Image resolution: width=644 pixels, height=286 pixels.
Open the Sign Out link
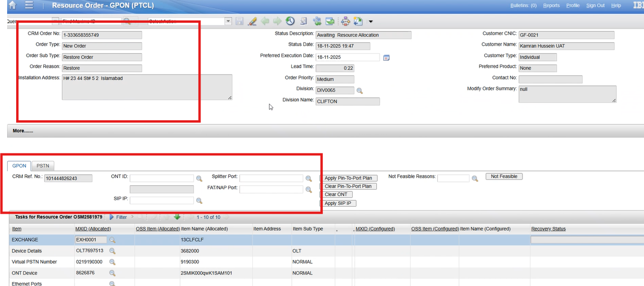[x=595, y=6]
